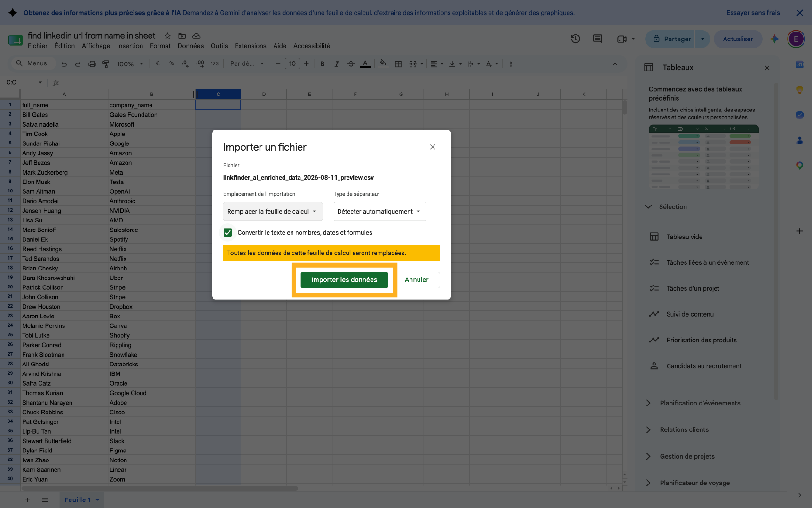Click Essayer sans frais link
812x508 pixels.
(x=753, y=13)
